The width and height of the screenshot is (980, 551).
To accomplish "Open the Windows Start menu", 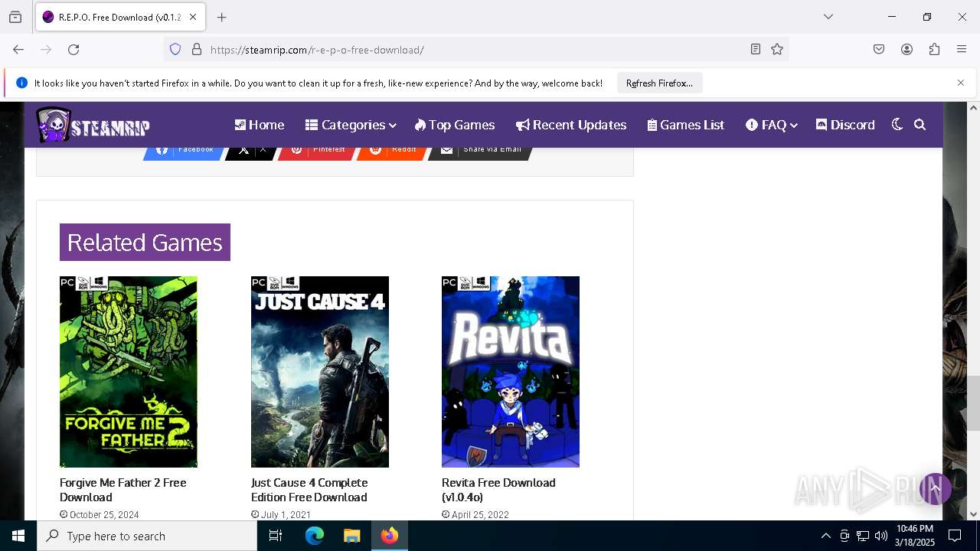I will tap(18, 536).
